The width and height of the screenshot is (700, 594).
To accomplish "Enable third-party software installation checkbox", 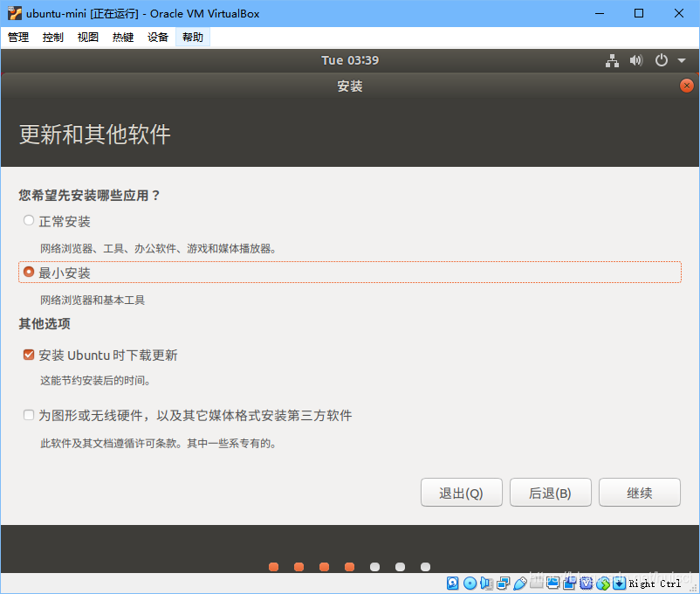I will (x=29, y=415).
